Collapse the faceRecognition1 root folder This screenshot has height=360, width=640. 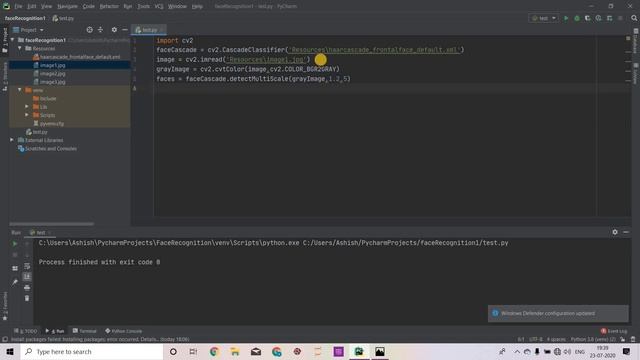click(x=12, y=40)
